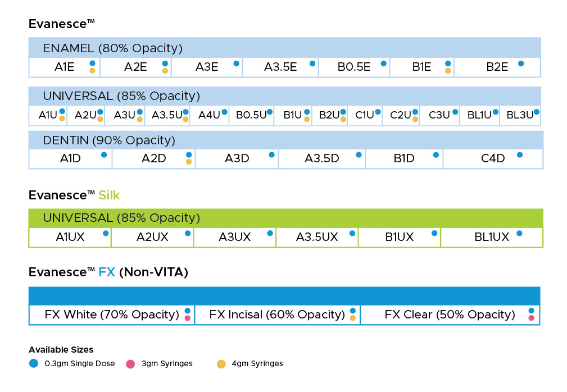The width and height of the screenshot is (567, 392).
Task: Select the yellow dot beside FX Incisal
Action: 353,318
